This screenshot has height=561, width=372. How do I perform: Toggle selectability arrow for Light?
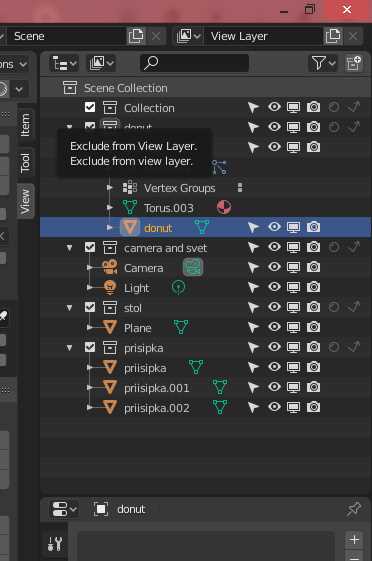point(253,287)
